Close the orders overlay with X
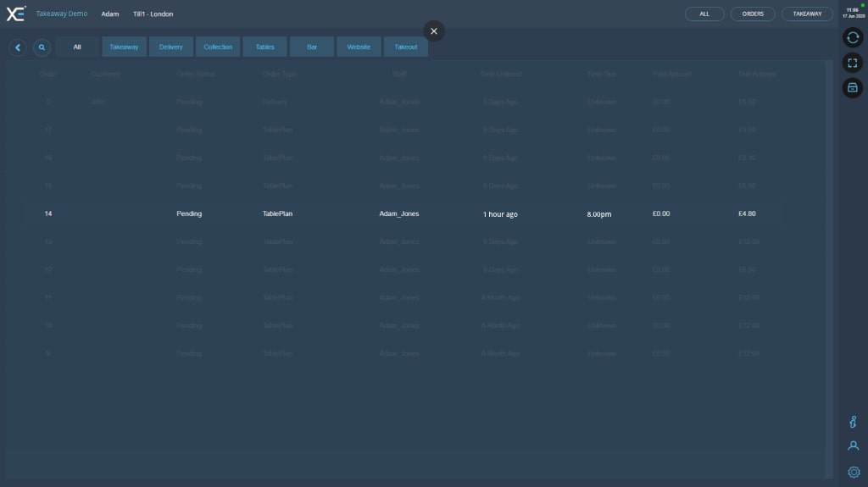This screenshot has width=868, height=487. click(x=434, y=31)
